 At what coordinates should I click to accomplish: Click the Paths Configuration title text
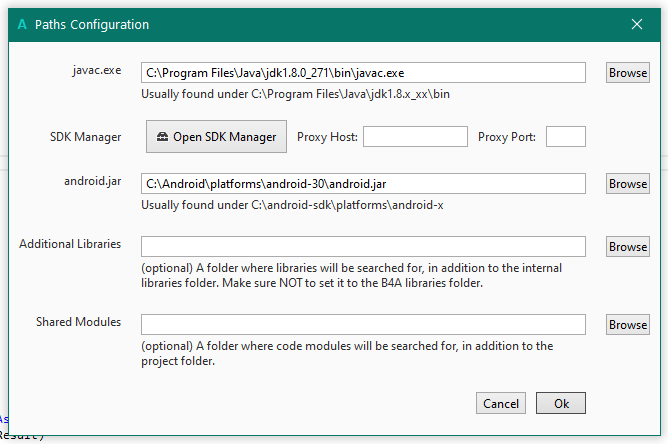92,23
